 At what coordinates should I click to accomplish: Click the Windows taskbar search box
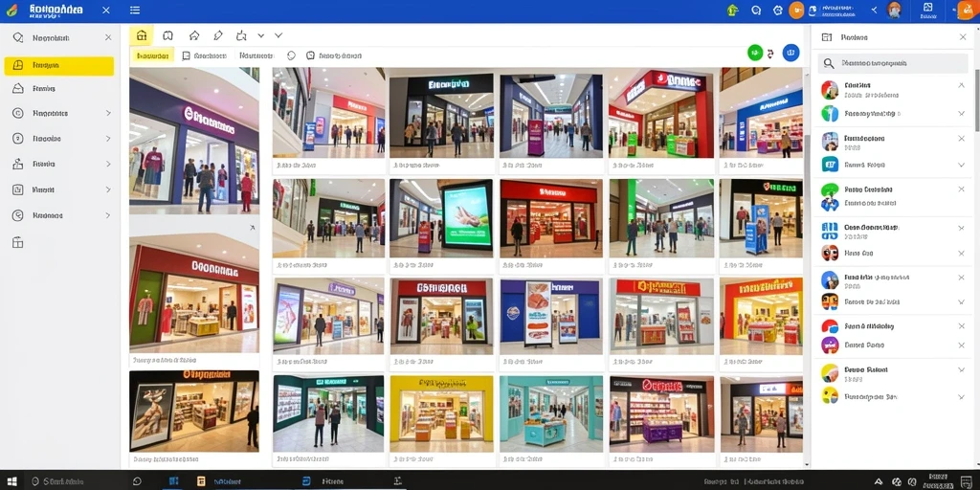[78, 481]
